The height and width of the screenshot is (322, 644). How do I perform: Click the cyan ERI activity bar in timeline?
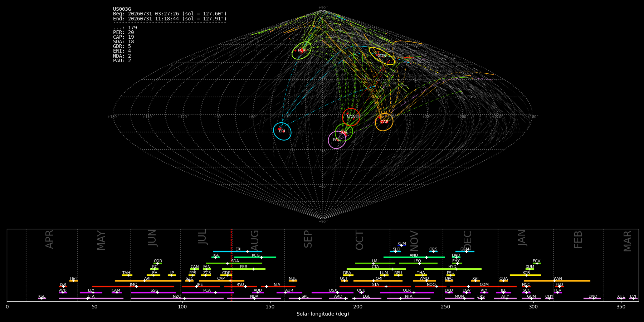(238, 252)
